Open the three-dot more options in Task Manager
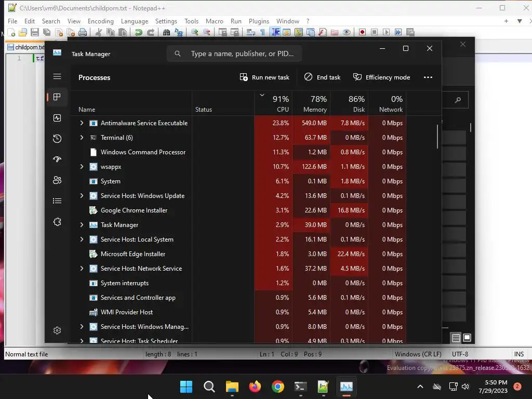This screenshot has height=399, width=532. (428, 77)
